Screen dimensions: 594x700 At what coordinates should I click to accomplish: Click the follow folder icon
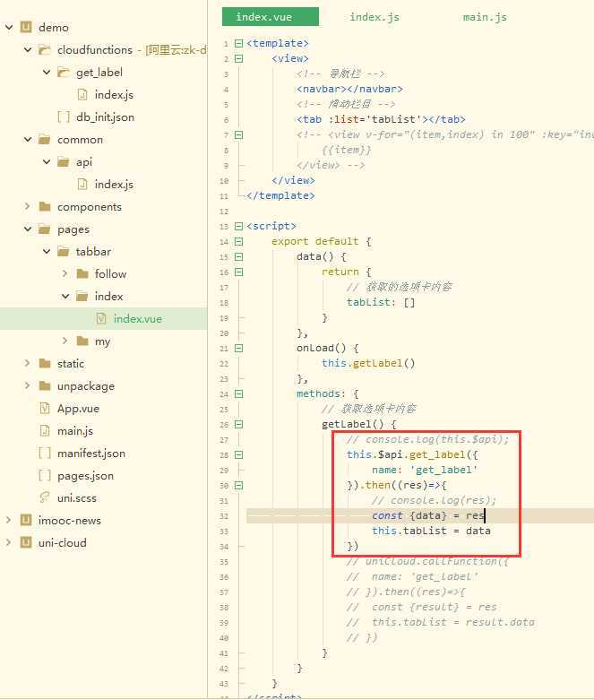point(82,273)
